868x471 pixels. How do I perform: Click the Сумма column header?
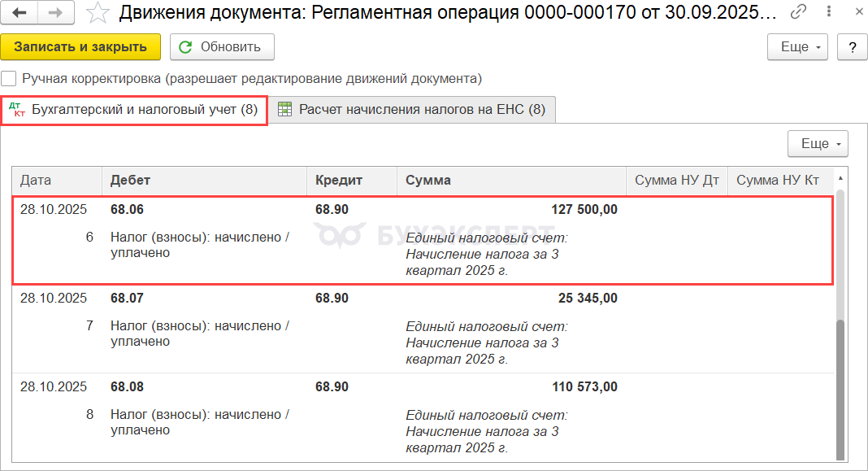tap(510, 181)
